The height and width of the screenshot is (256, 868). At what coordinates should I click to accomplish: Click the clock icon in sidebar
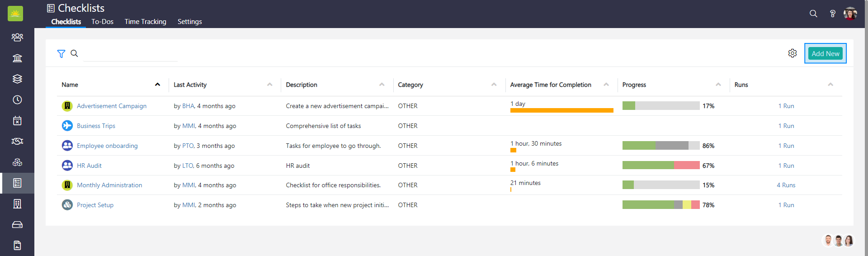point(17,100)
